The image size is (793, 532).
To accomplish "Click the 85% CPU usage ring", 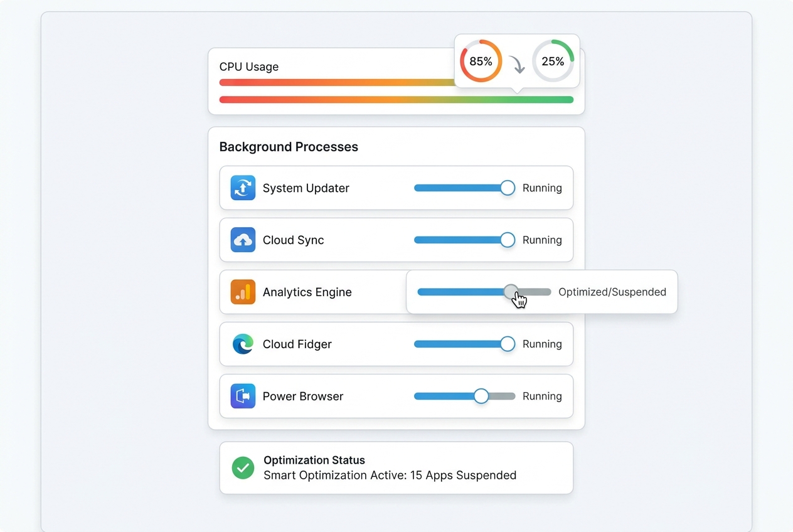I will pyautogui.click(x=481, y=61).
